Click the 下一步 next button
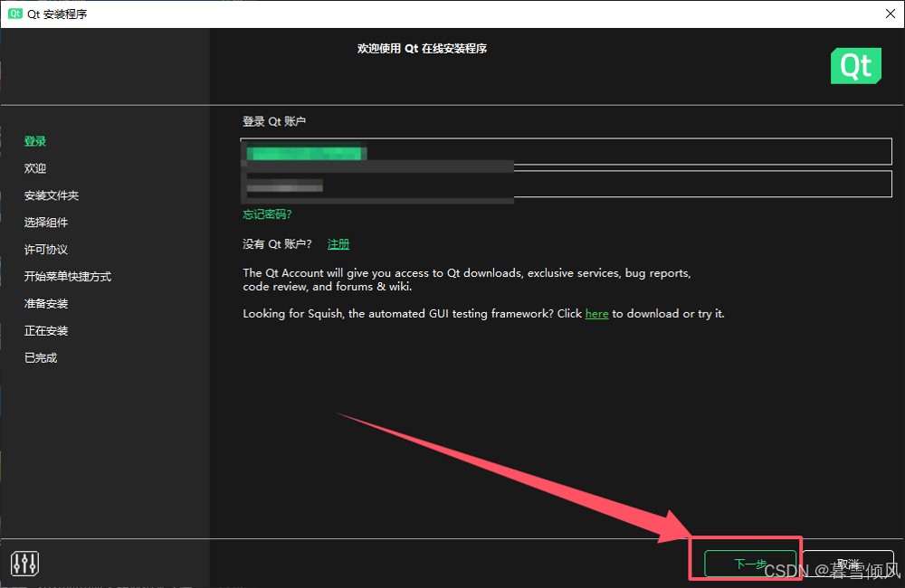 pos(749,564)
